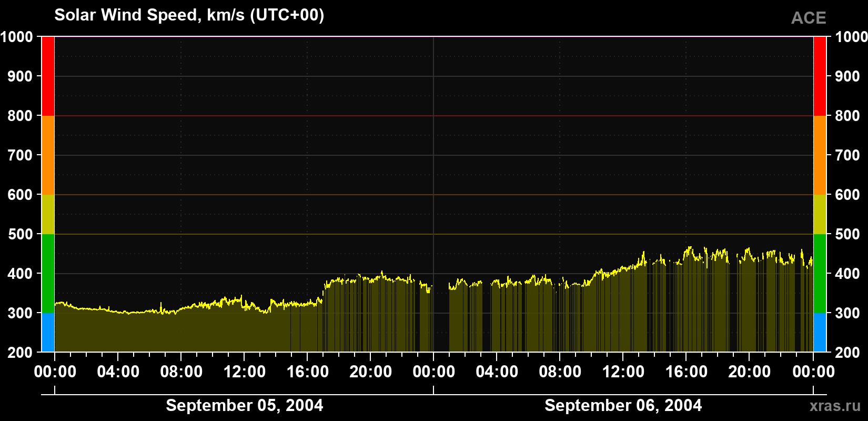Click the 1000 value on left axis

coord(17,37)
